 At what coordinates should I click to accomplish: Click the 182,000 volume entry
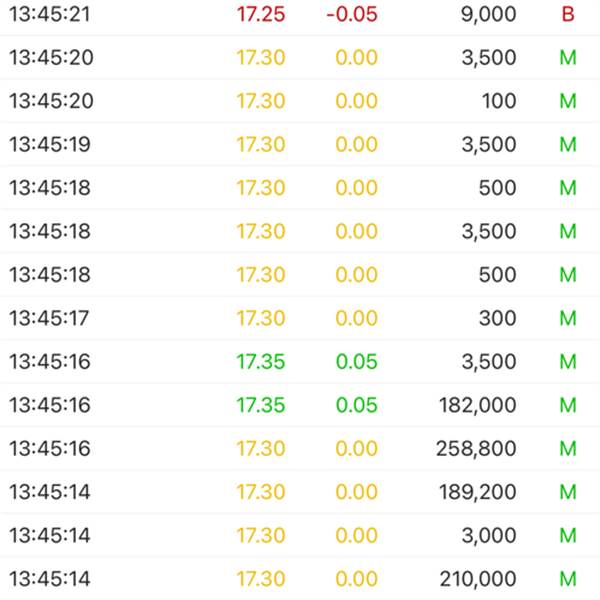[477, 405]
